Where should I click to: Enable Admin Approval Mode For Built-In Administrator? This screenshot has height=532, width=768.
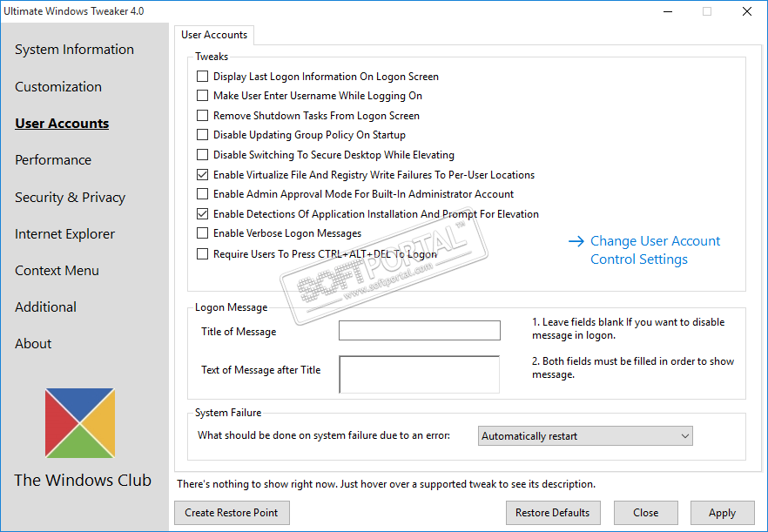[202, 194]
